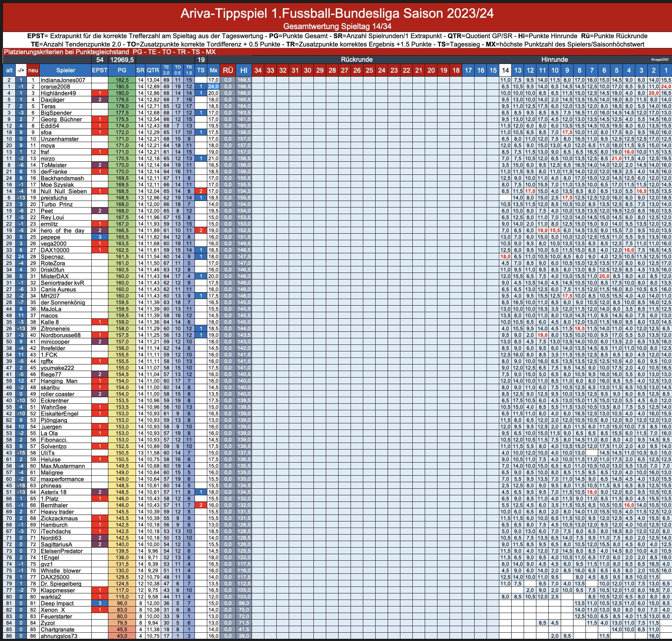Select the total points cell '12969,5'

point(122,60)
